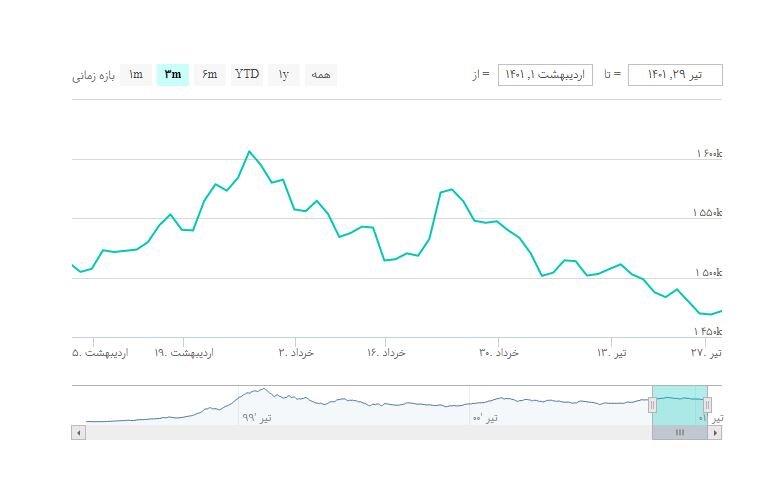Screen dimensions: 782x485
Task: Select the 3m time range
Action: 172,75
